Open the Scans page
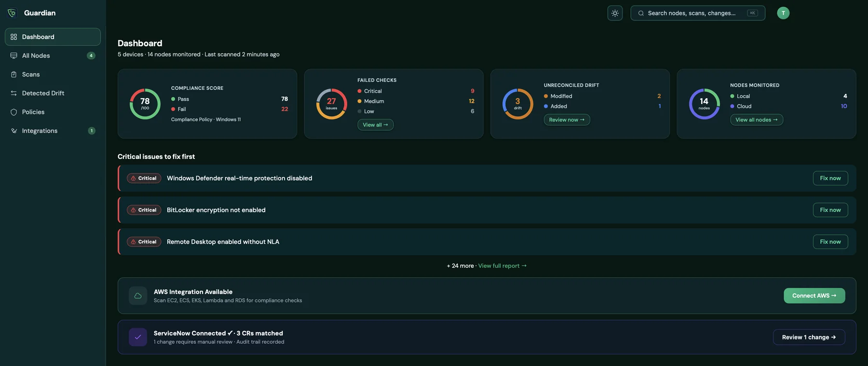The height and width of the screenshot is (366, 868). tap(53, 74)
